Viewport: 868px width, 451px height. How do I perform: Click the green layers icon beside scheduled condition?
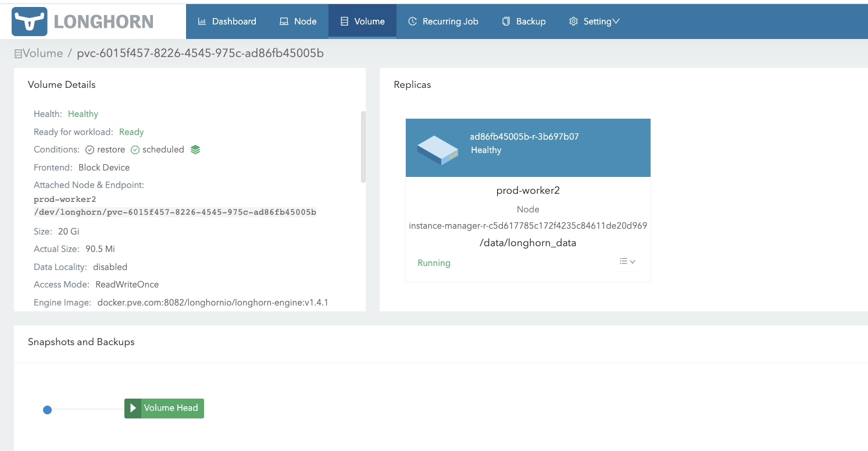point(195,149)
